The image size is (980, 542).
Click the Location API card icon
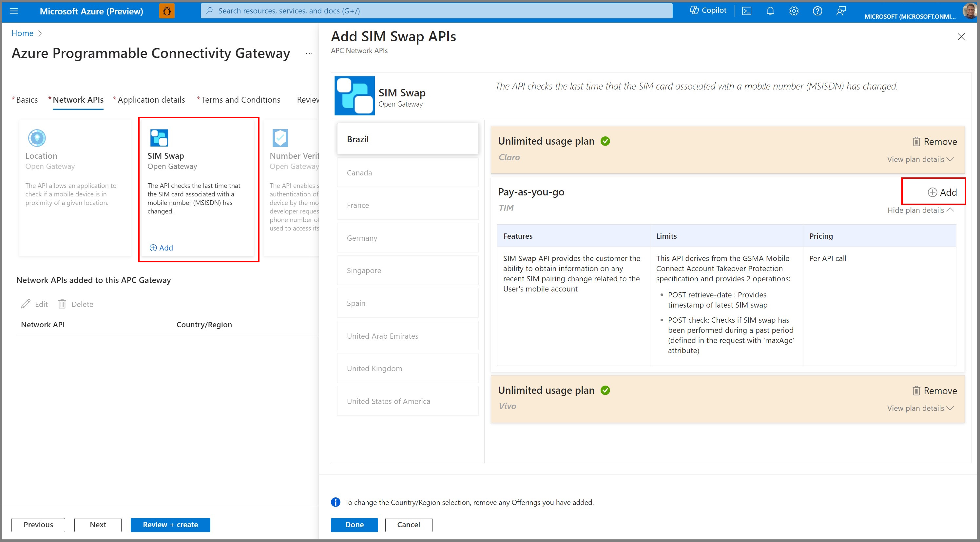37,138
